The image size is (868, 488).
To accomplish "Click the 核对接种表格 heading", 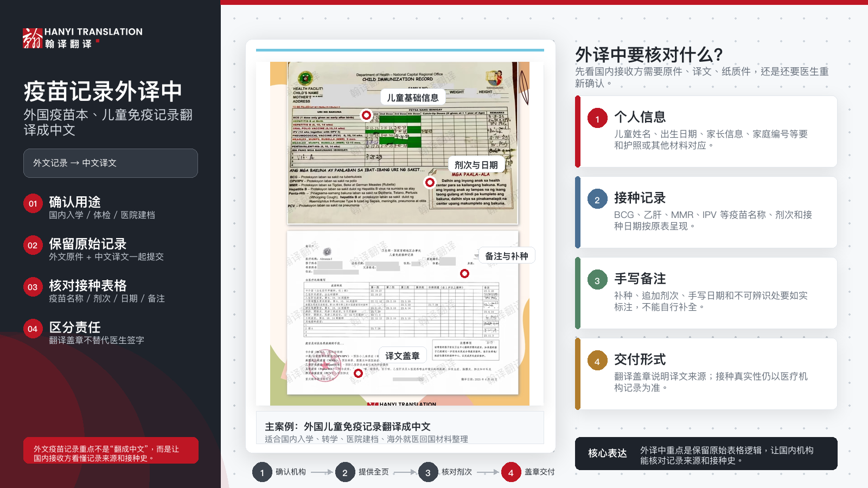I will (x=88, y=286).
